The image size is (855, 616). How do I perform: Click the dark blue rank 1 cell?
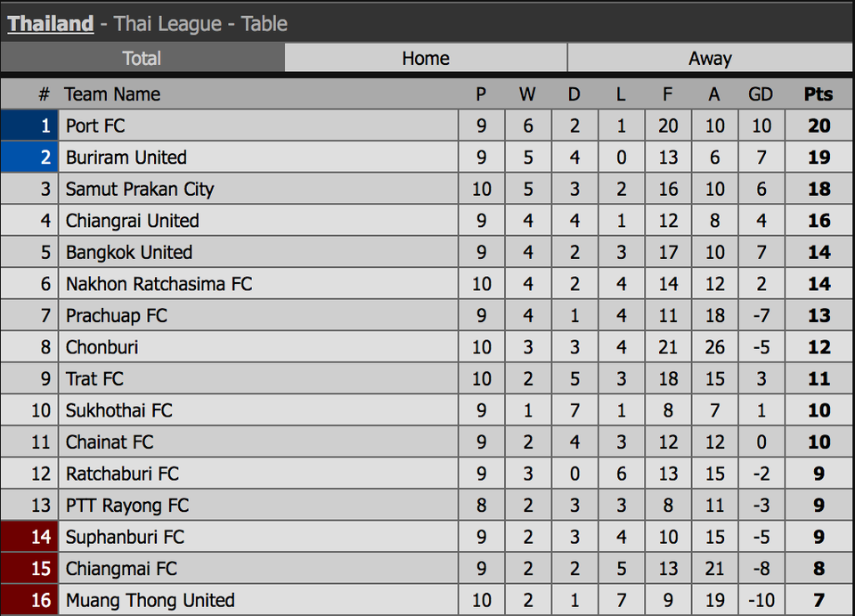[x=29, y=126]
